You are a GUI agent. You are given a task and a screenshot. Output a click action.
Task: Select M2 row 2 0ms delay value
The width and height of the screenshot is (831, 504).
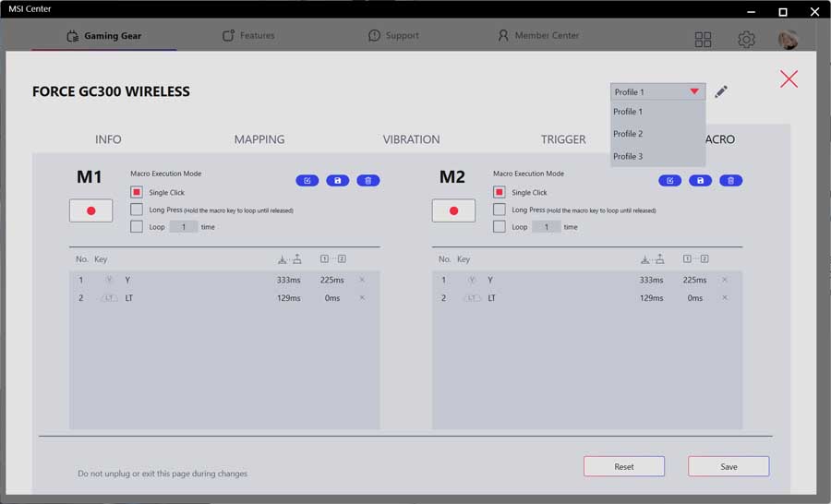(694, 298)
